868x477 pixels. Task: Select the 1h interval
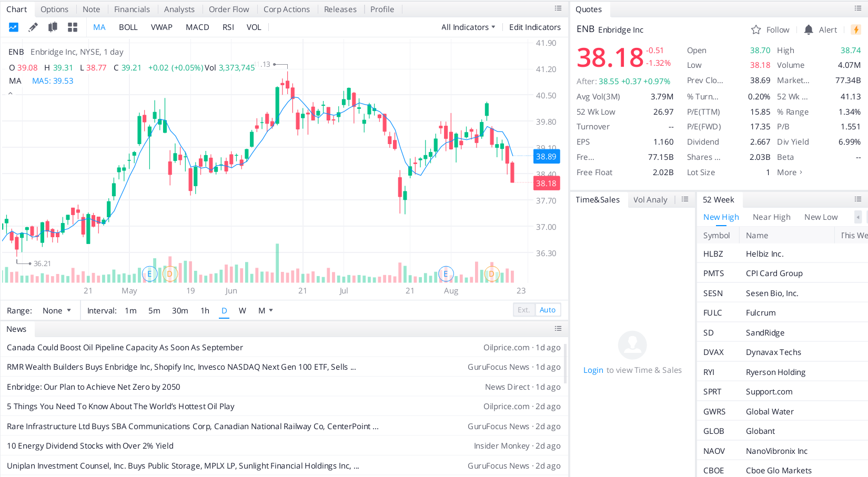tap(205, 311)
